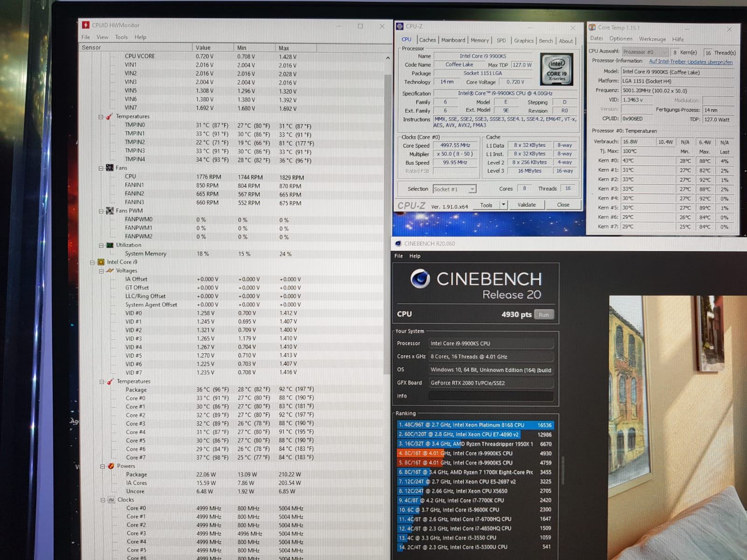Collapse the Powers node in HWMonitor

click(x=102, y=466)
